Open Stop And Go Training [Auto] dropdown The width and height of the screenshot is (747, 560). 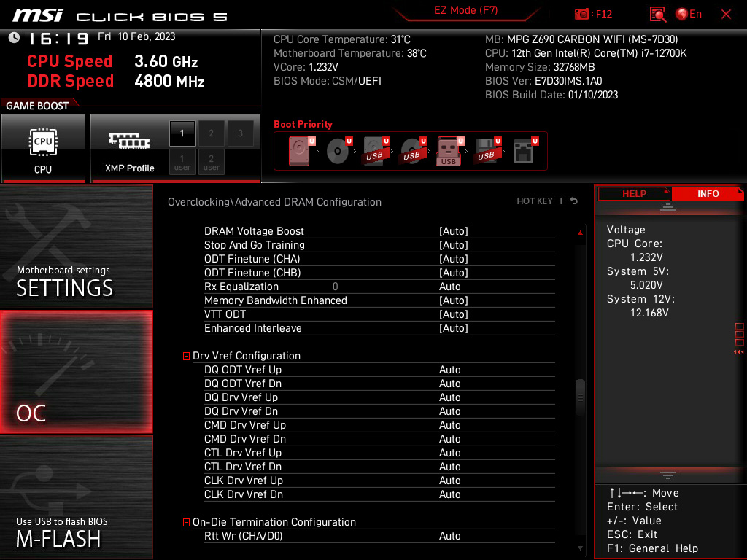(x=454, y=245)
